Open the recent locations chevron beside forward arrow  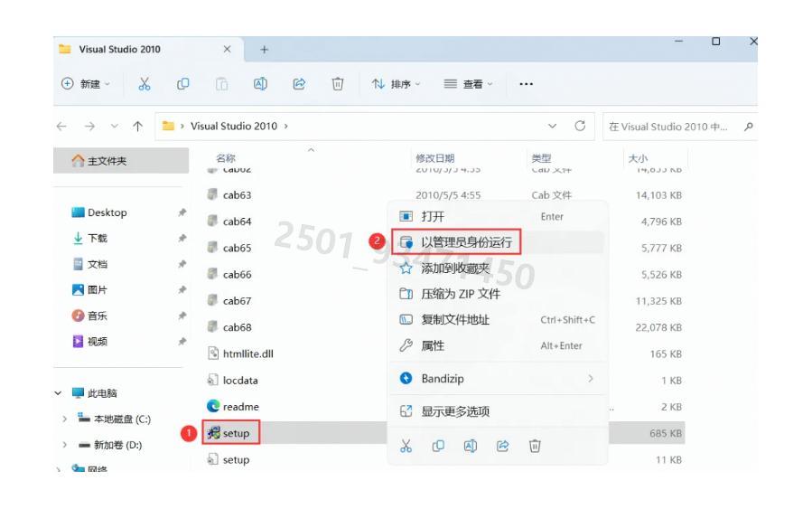[x=115, y=126]
